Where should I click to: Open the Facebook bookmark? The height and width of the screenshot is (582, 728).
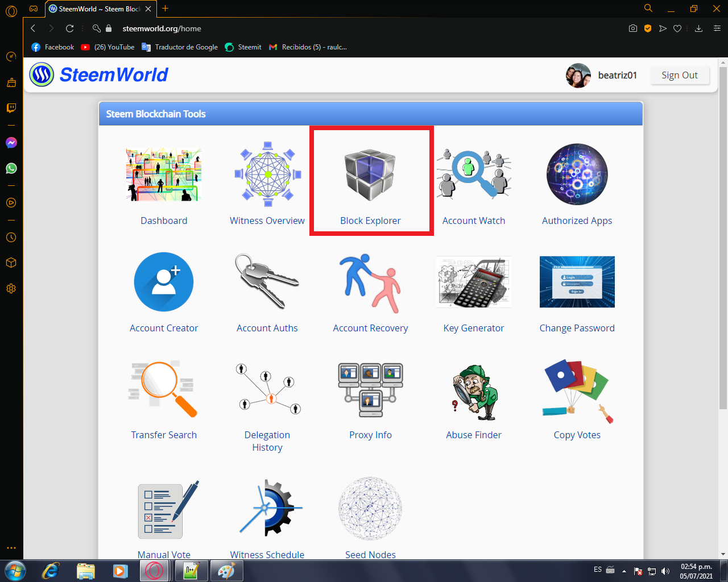53,47
